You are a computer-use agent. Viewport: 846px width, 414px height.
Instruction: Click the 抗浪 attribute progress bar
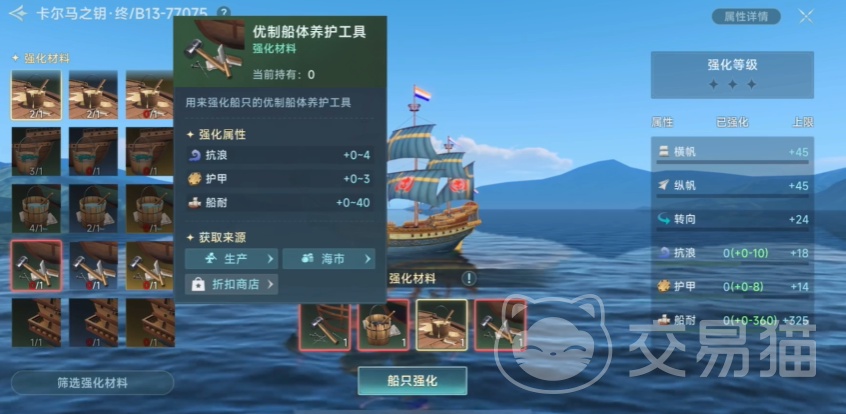tap(732, 263)
